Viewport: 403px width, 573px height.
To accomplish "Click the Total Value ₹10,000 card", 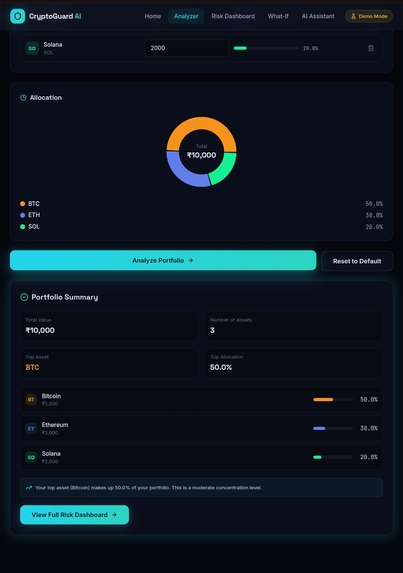I will coord(109,326).
